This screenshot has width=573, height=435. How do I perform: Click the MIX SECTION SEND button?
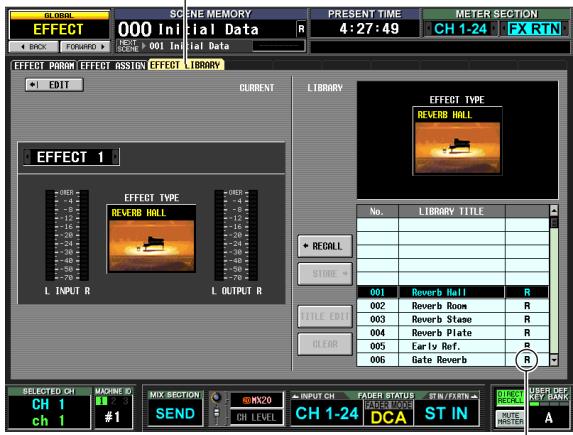click(175, 413)
